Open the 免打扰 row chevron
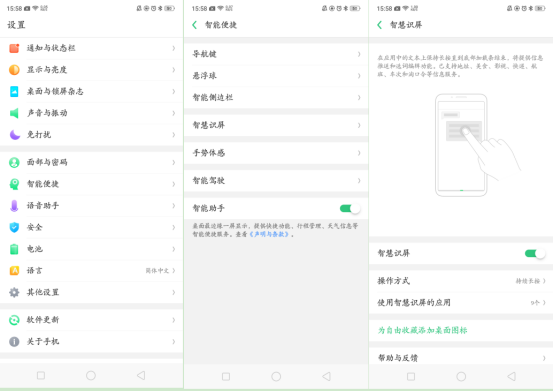 pos(173,135)
